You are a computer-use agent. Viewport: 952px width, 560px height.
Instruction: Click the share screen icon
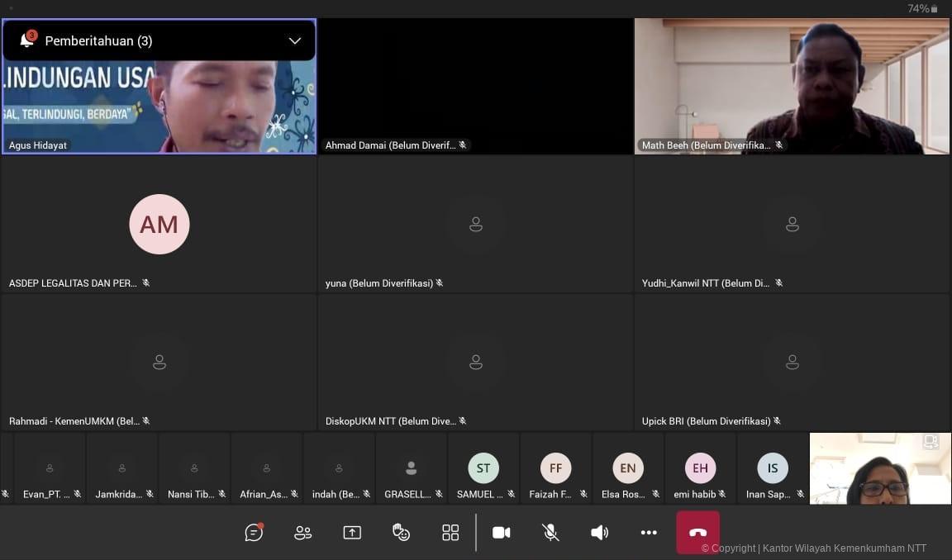coord(352,533)
